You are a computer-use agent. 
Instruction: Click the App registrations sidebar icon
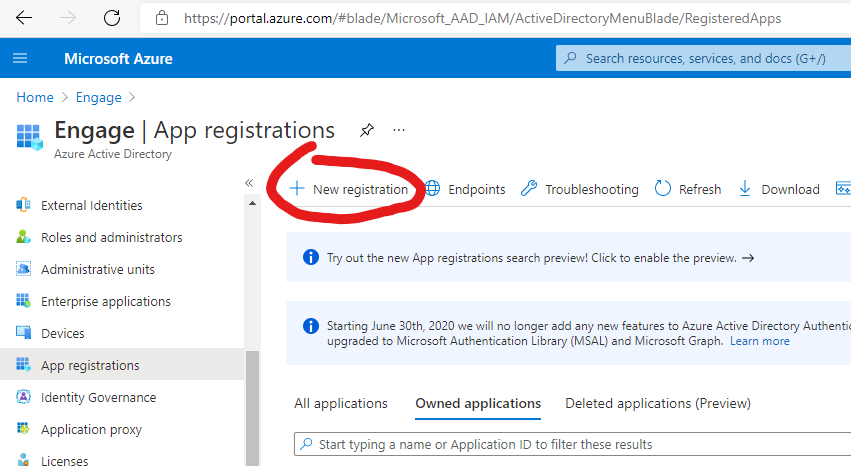pos(23,365)
